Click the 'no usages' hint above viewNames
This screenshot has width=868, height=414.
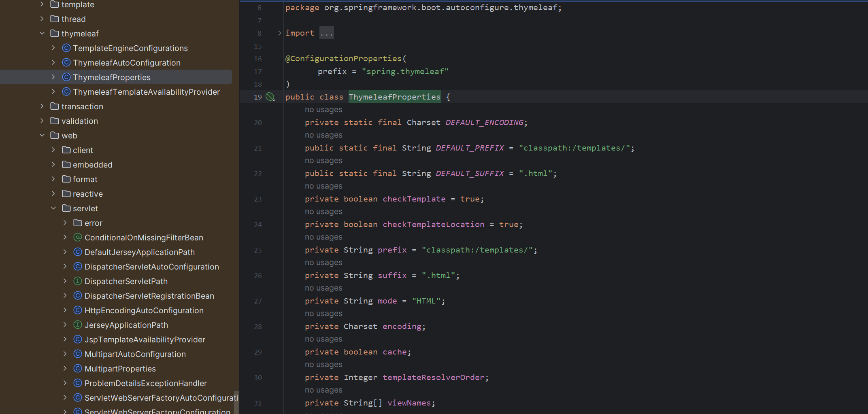323,390
